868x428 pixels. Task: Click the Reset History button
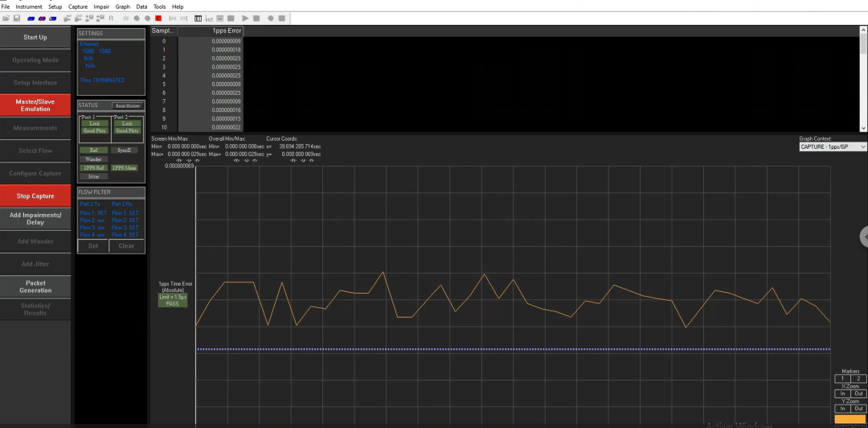[127, 105]
